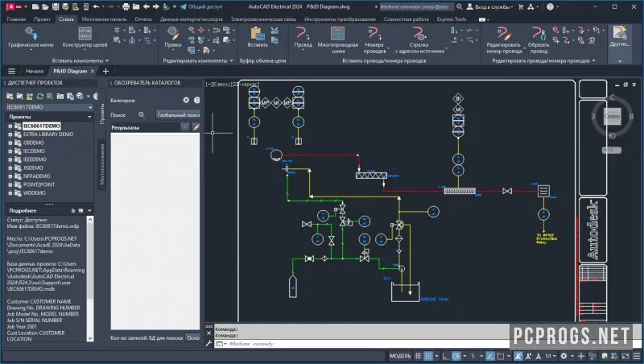Open a drawing with the folder icon
The width and height of the screenshot is (644, 364).
click(x=45, y=6)
